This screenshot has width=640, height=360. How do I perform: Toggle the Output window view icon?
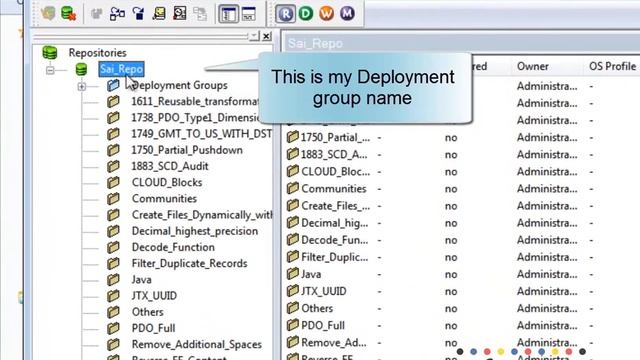[x=249, y=14]
